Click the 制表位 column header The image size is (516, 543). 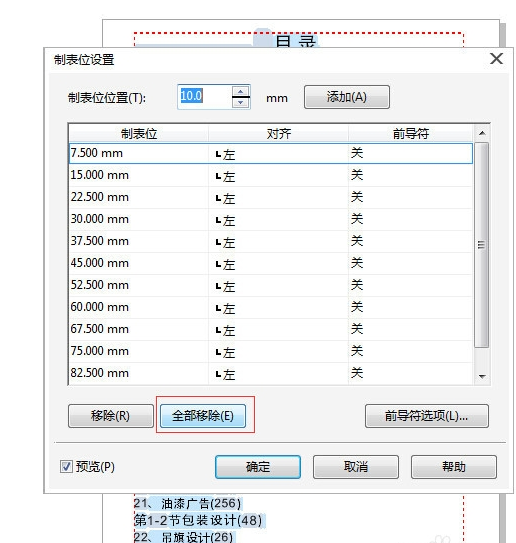tap(139, 133)
